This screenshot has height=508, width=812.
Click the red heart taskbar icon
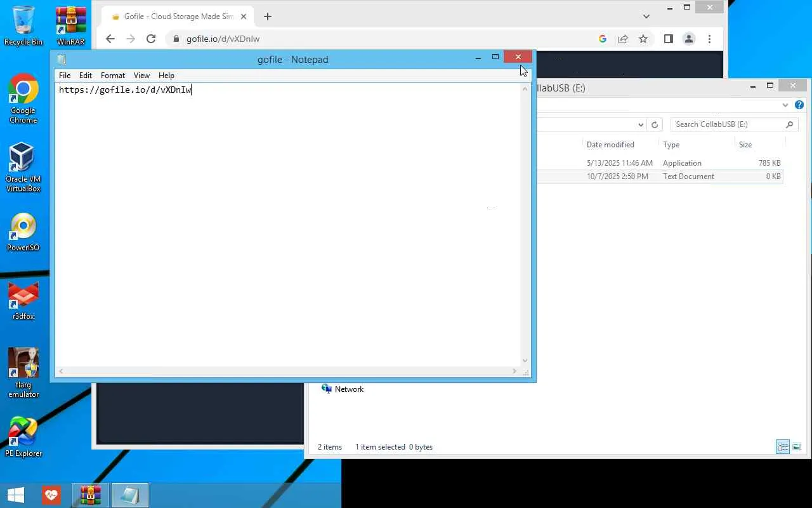click(x=51, y=495)
